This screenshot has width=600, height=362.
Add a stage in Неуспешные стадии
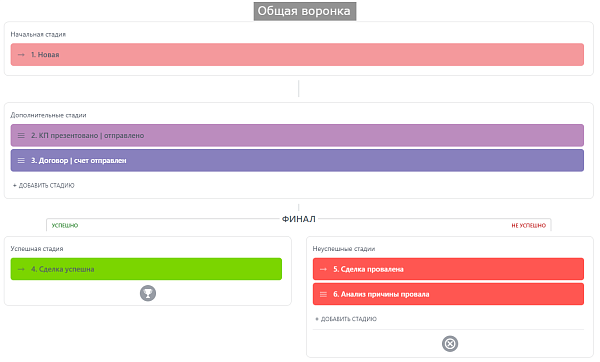click(x=346, y=319)
